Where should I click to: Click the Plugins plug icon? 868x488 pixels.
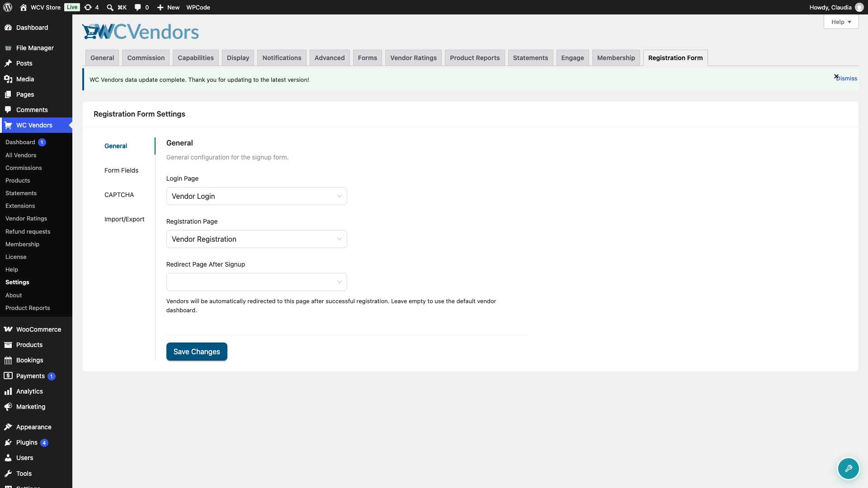pyautogui.click(x=8, y=442)
